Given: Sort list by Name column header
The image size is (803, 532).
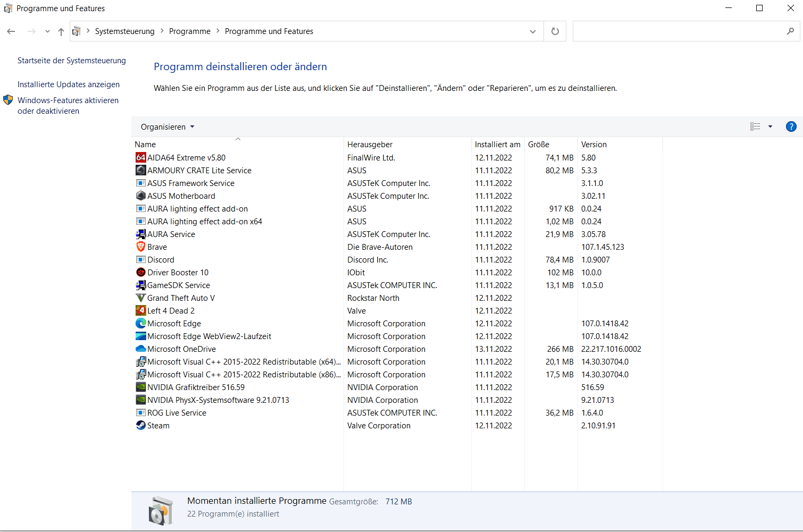Looking at the screenshot, I should (237, 145).
